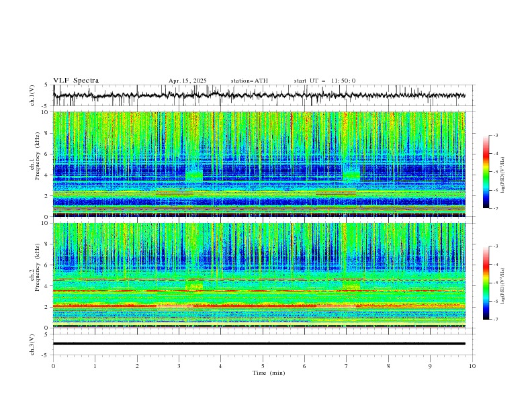
Task: Click the "VLF Spectra" plot title
Action: click(76, 81)
